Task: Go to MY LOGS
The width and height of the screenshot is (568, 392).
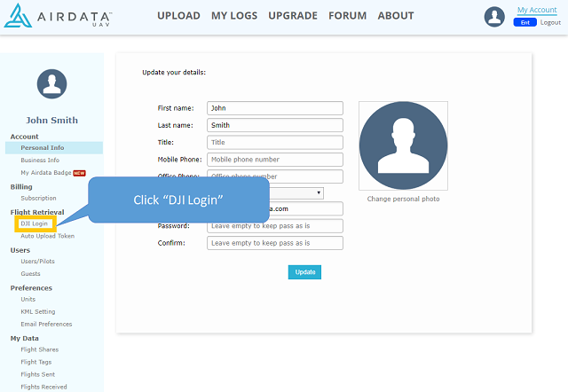Action: coord(234,16)
